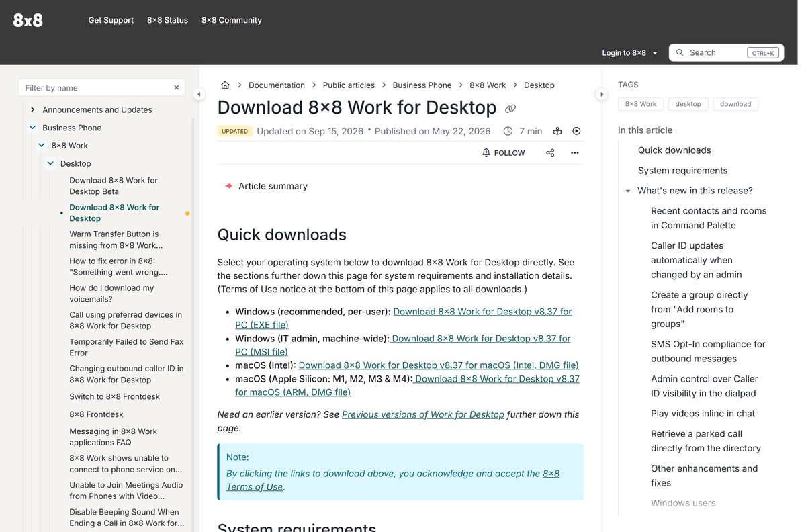
Task: Select the download tag
Action: 735,104
